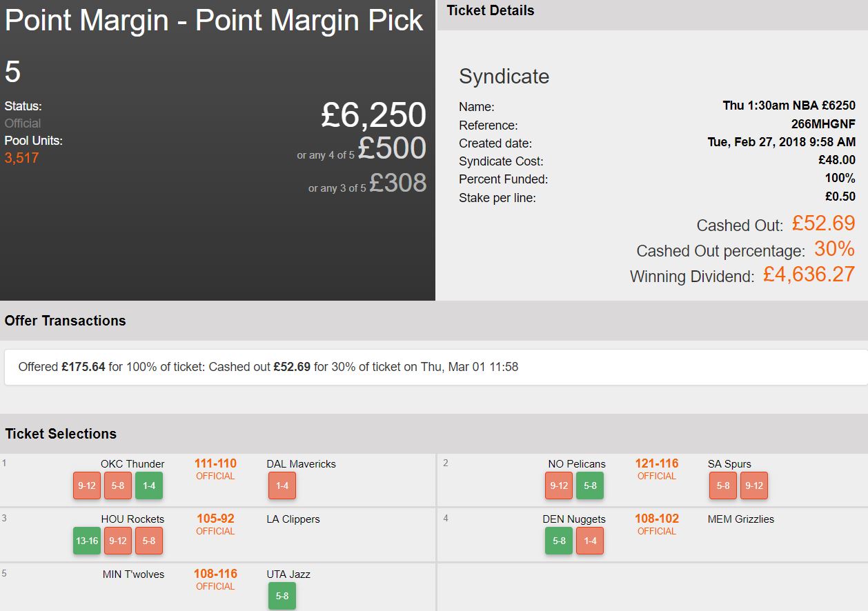Collapse the Offer Transactions section header

click(66, 321)
